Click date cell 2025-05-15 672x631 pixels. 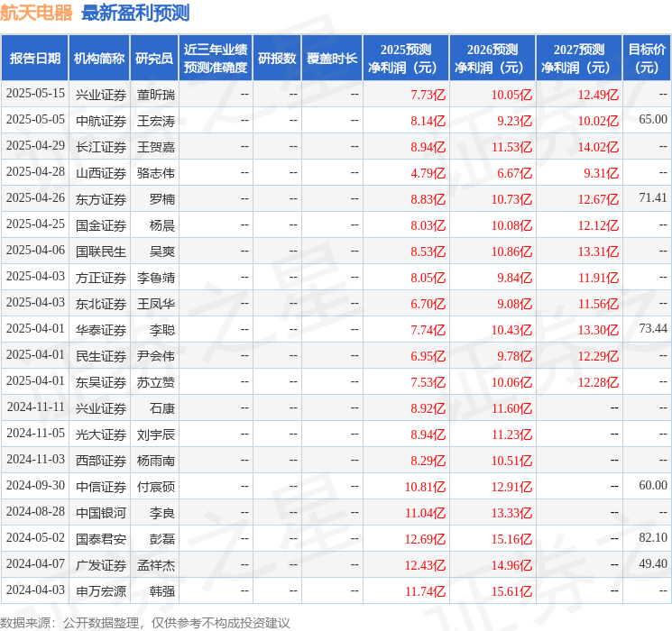(x=35, y=94)
